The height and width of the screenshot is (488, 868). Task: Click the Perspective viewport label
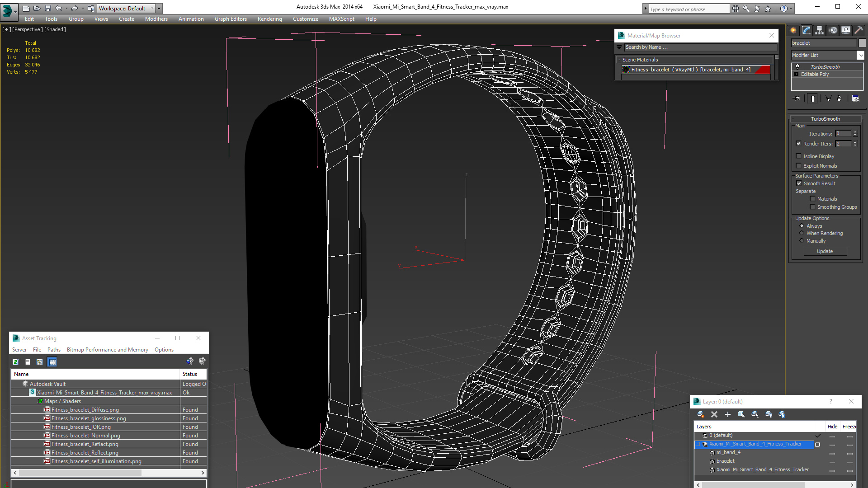(x=28, y=29)
